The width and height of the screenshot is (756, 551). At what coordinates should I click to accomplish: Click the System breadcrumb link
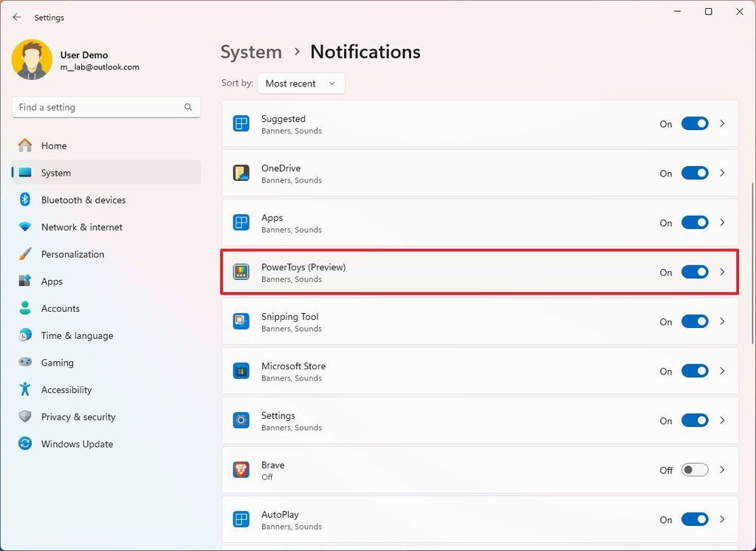coord(251,52)
